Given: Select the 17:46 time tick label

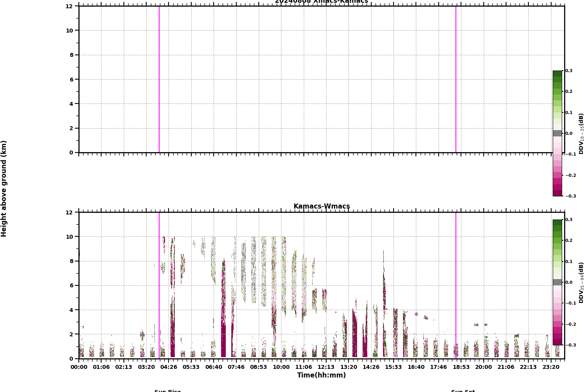Looking at the screenshot, I should (x=438, y=367).
